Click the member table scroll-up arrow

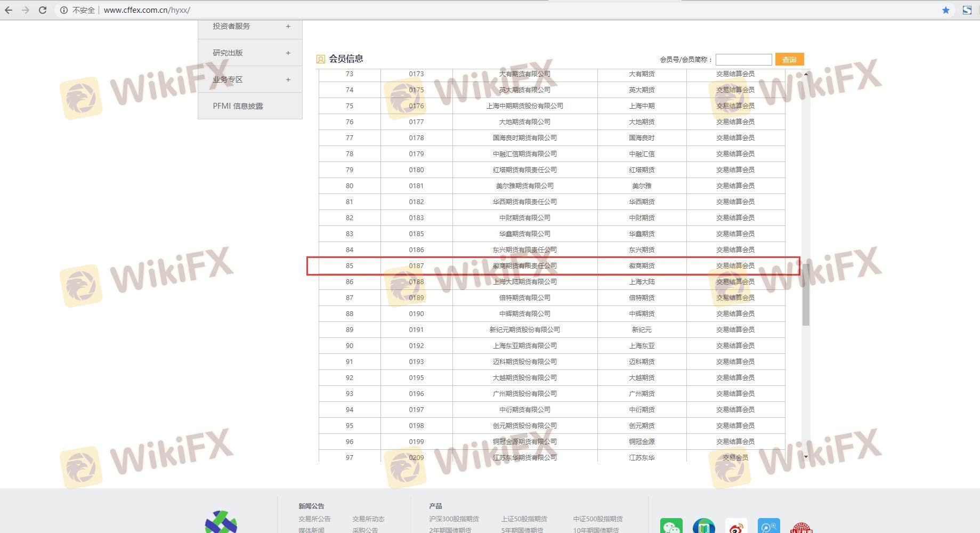806,74
